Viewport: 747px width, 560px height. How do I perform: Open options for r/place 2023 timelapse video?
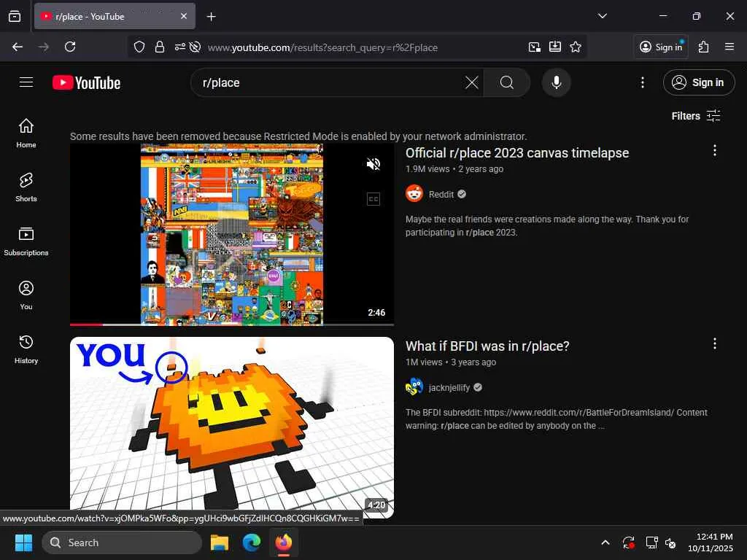click(715, 150)
